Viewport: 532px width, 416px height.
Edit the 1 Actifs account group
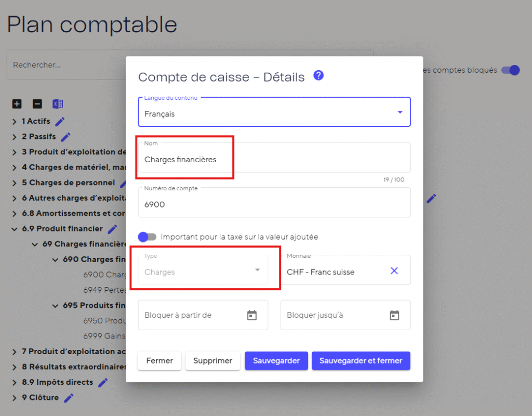point(60,122)
